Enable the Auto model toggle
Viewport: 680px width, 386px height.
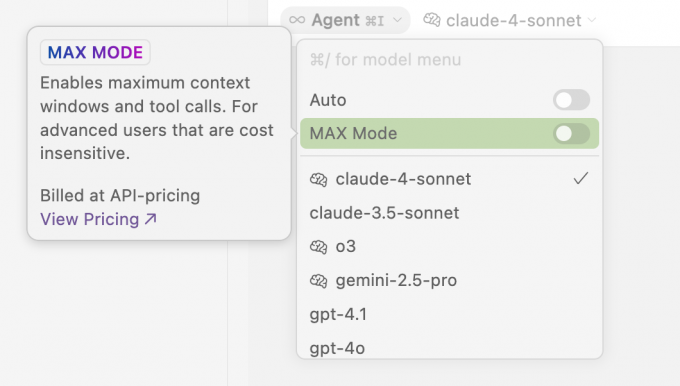(x=571, y=100)
